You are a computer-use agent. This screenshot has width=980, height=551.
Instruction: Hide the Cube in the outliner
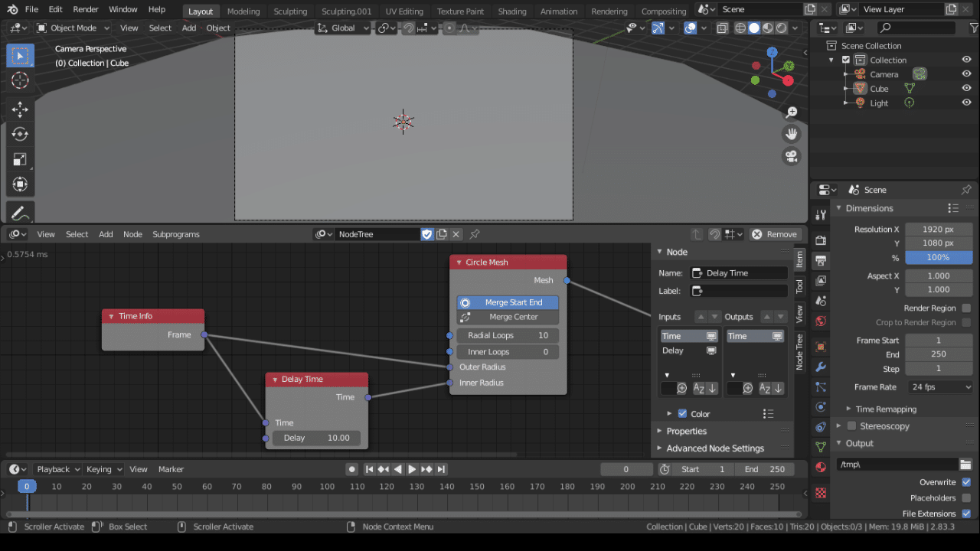[x=966, y=89]
